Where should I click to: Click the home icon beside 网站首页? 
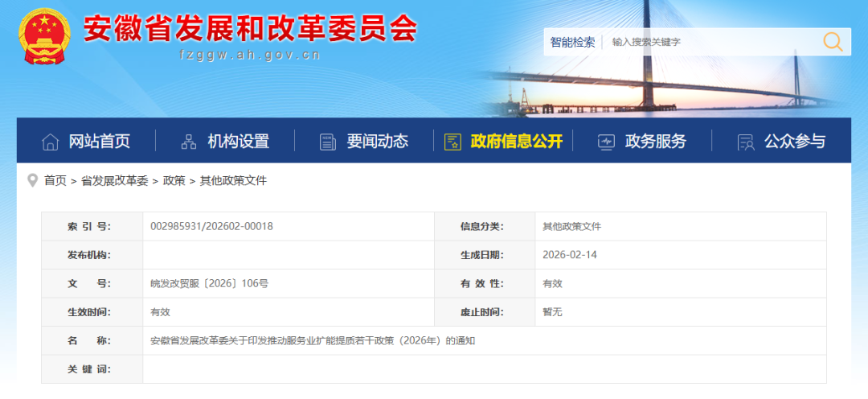tap(50, 142)
